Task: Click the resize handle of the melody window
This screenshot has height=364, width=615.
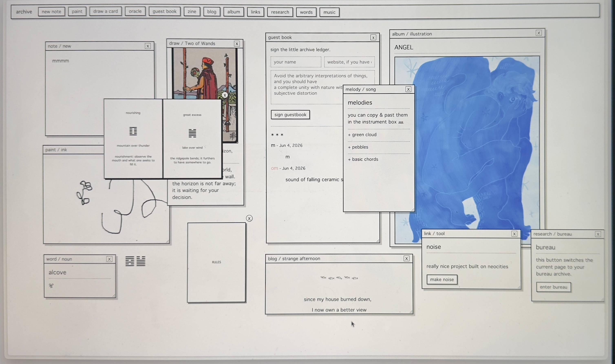Action: click(x=413, y=209)
